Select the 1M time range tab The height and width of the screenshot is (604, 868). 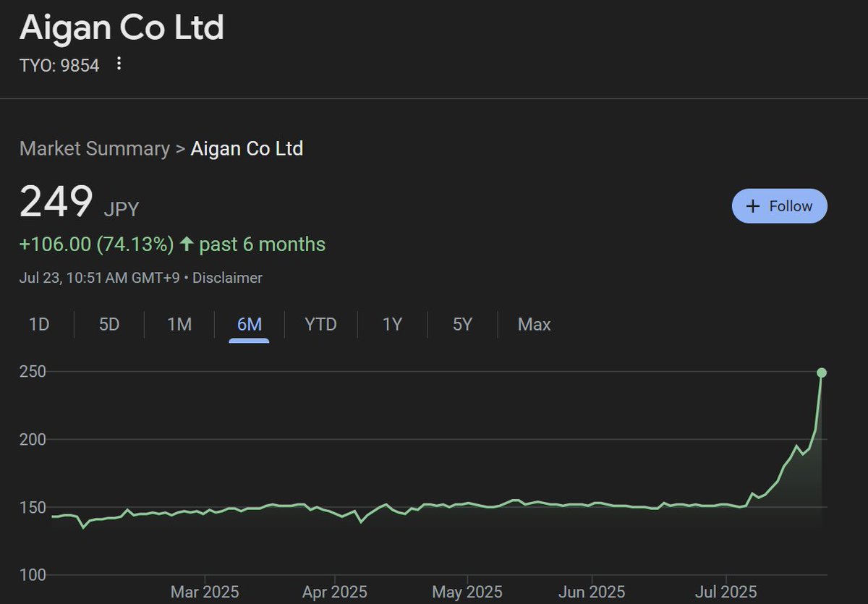tap(179, 324)
